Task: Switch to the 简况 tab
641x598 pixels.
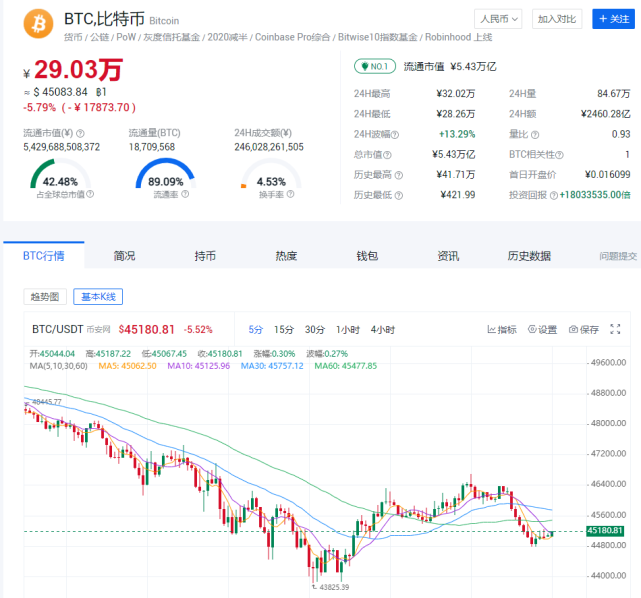Action: point(124,256)
